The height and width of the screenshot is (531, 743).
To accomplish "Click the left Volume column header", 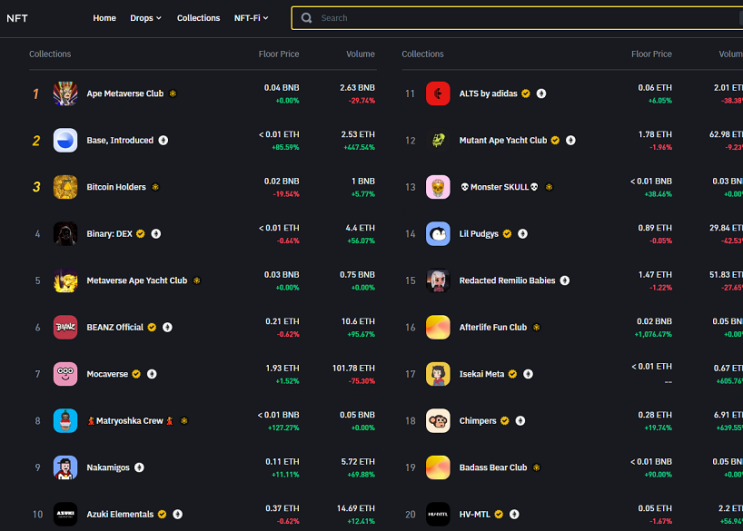I will tap(360, 54).
